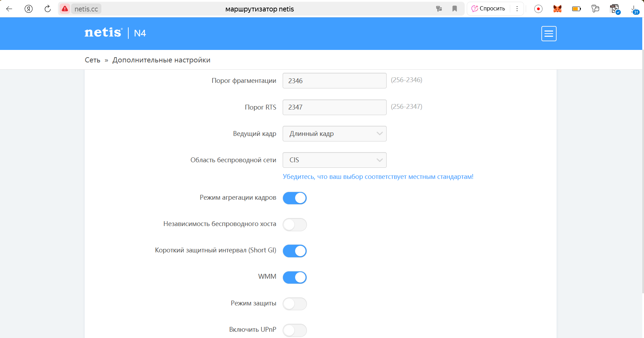
Task: Click the red security warning icon
Action: point(65,9)
